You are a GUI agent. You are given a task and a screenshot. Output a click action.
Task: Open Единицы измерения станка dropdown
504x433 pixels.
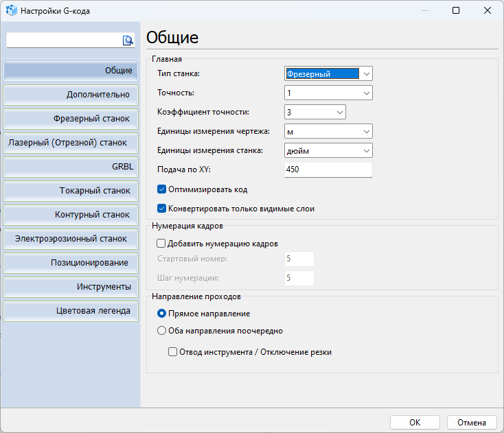328,151
